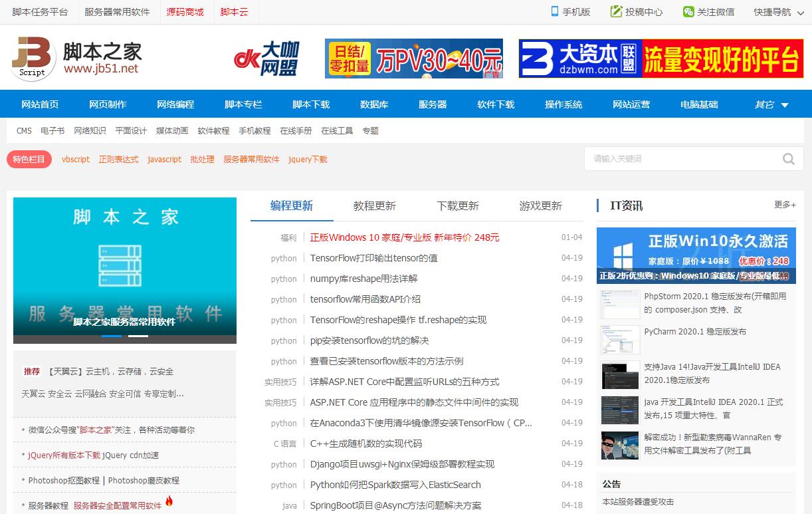The height and width of the screenshot is (514, 812).
Task: Switch to the second carousel slide indicator
Action: (x=138, y=336)
